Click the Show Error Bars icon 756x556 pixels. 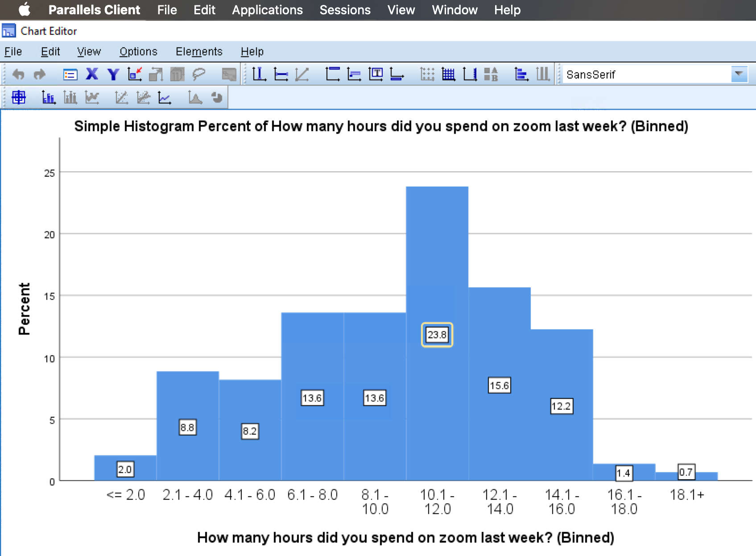click(x=70, y=97)
